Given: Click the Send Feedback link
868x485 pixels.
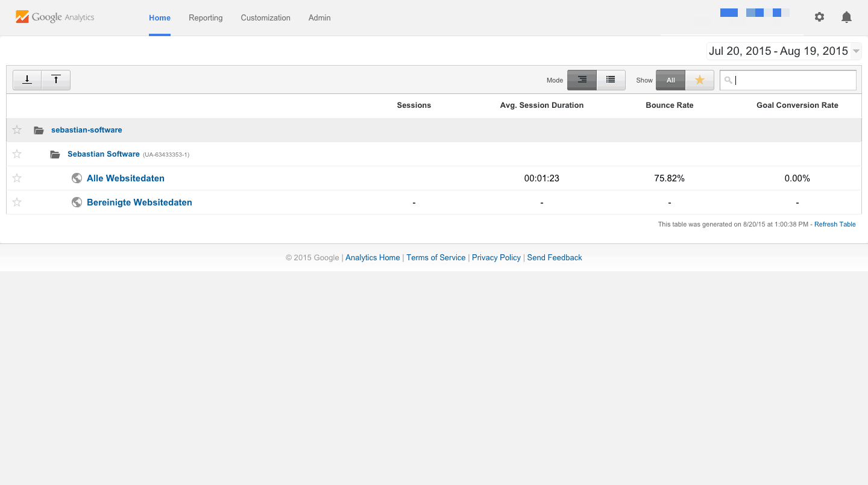Looking at the screenshot, I should [555, 258].
